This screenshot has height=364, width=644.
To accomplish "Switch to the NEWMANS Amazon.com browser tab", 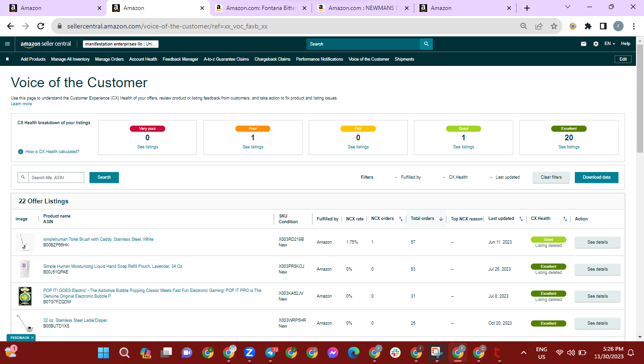I will [x=363, y=8].
